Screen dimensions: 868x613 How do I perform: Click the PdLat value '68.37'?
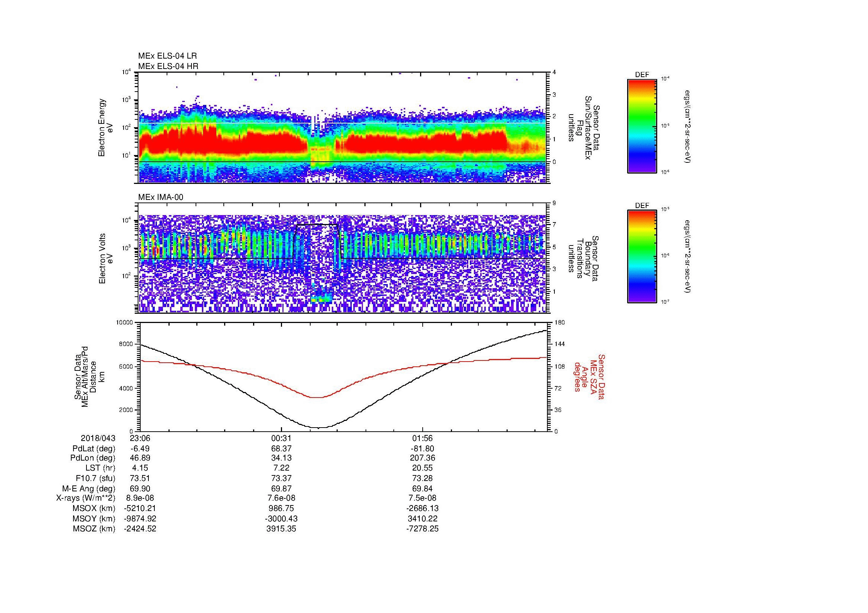[x=281, y=449]
